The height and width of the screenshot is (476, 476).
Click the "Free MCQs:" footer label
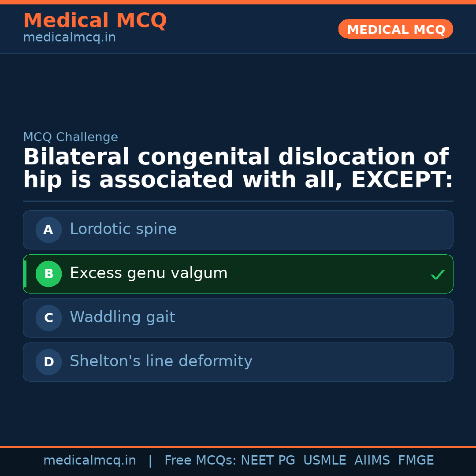(201, 461)
